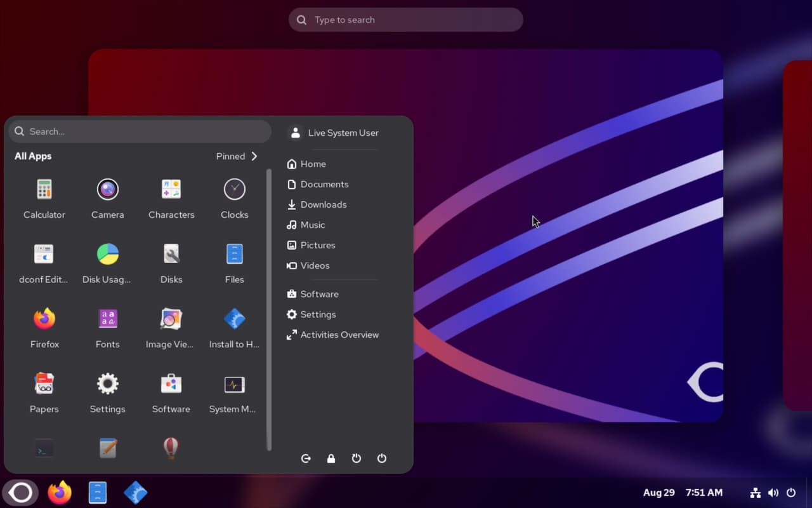Open the Papers document viewer
This screenshot has width=812, height=508.
point(44,392)
